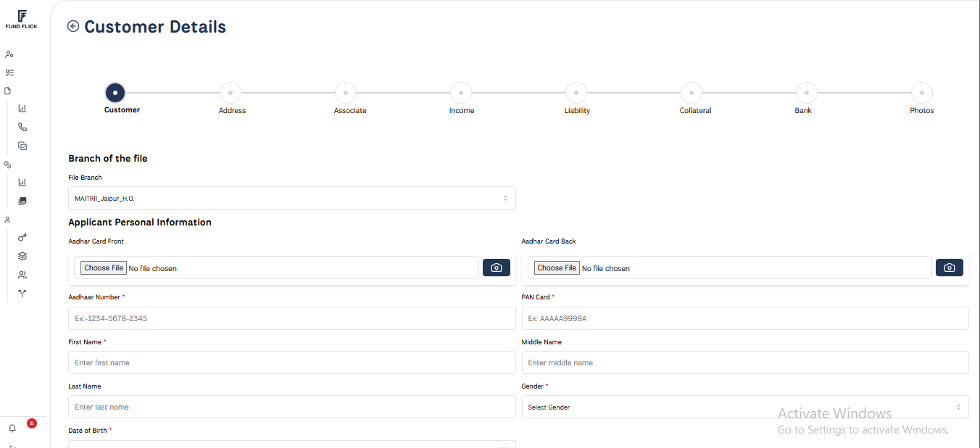980x448 pixels.
Task: Open the key icon in sidebar
Action: 22,238
